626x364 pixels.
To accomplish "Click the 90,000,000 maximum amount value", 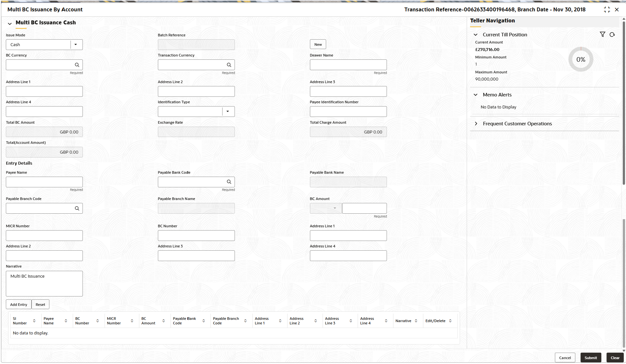I will 487,79.
